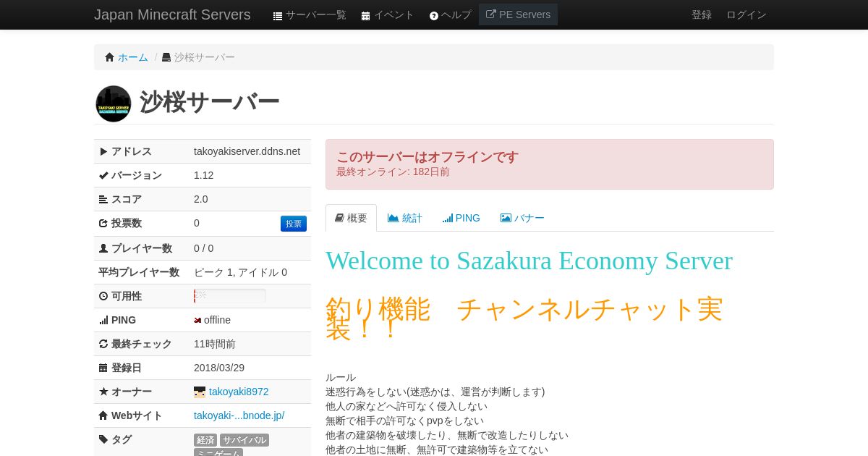Click the offline status icon in PING row
Screen dimensions: 868x456
click(x=197, y=320)
